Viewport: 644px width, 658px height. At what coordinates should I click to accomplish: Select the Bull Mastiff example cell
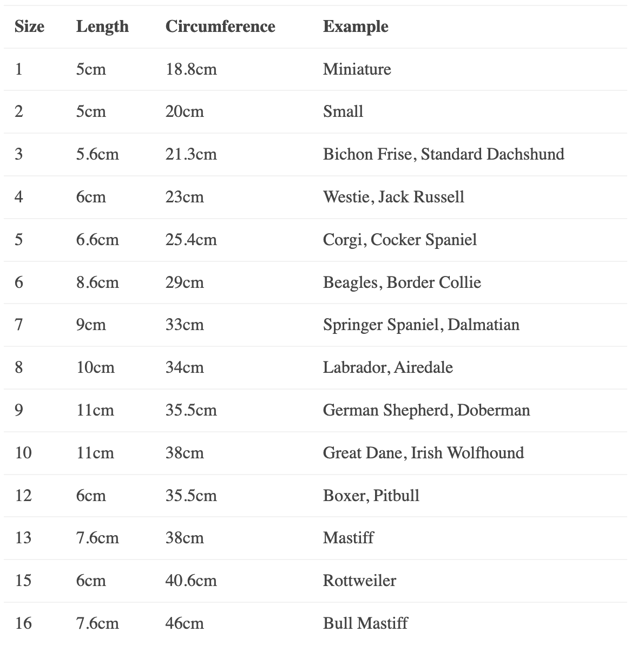pyautogui.click(x=365, y=623)
